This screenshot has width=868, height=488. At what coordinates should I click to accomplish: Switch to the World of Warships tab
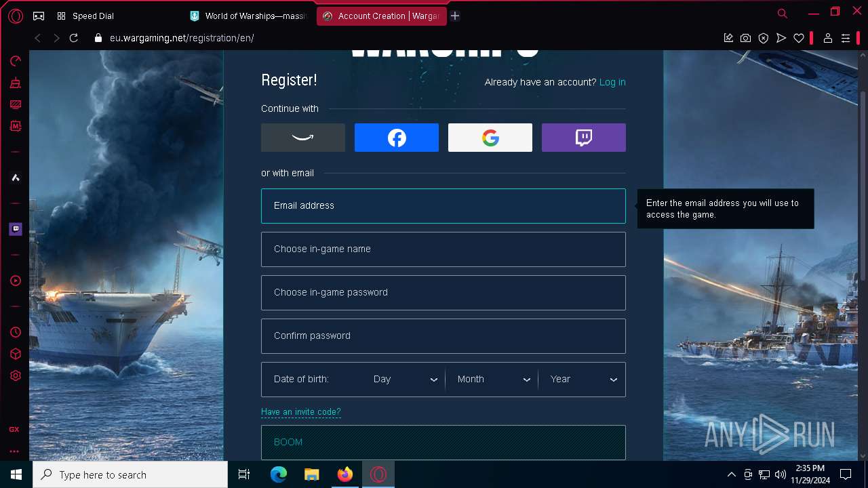248,16
